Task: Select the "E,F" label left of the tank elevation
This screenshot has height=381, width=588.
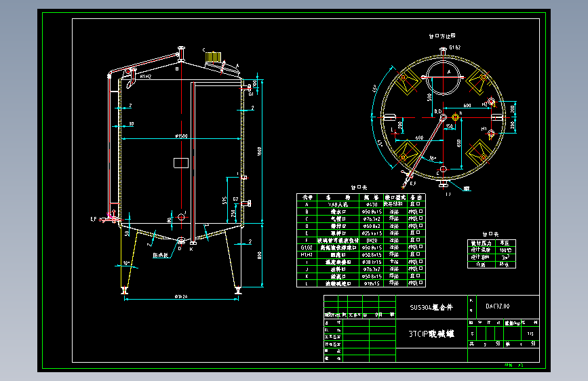Action: click(x=94, y=219)
